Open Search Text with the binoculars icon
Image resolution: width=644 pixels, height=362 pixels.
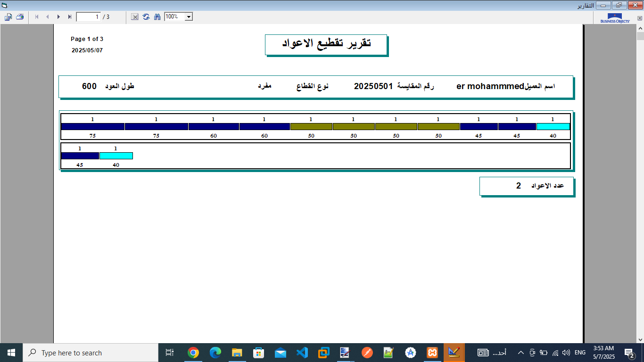tap(157, 17)
